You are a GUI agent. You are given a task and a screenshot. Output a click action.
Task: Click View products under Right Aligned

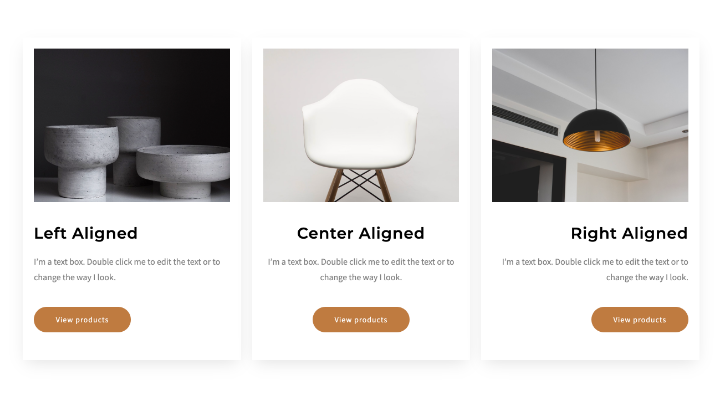point(640,320)
